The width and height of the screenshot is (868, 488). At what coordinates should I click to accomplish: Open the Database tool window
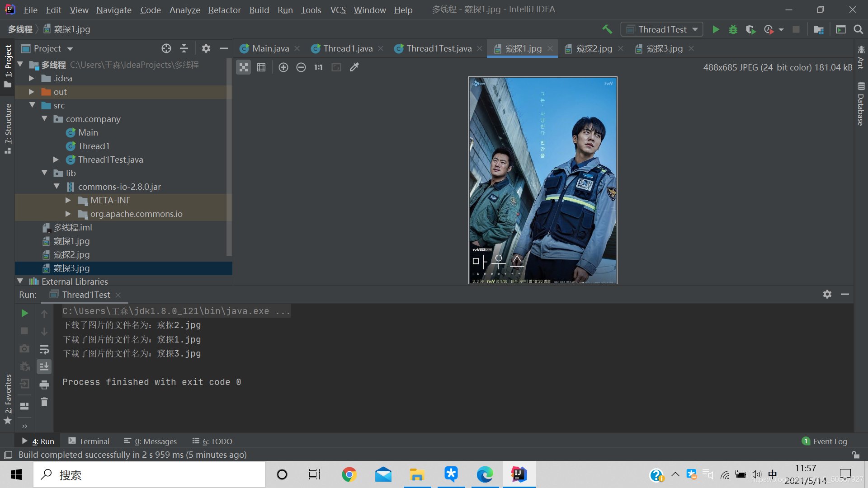click(x=861, y=104)
